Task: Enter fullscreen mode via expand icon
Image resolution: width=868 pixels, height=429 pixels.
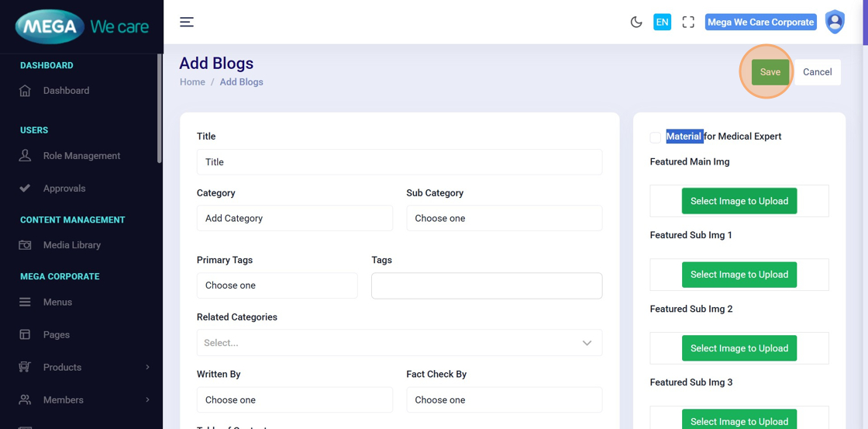Action: tap(688, 22)
